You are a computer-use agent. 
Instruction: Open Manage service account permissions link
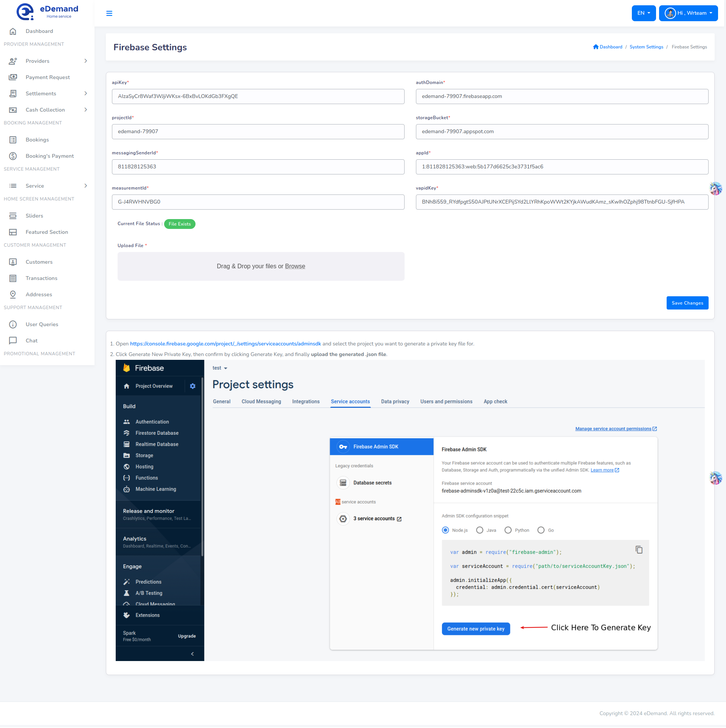[616, 429]
